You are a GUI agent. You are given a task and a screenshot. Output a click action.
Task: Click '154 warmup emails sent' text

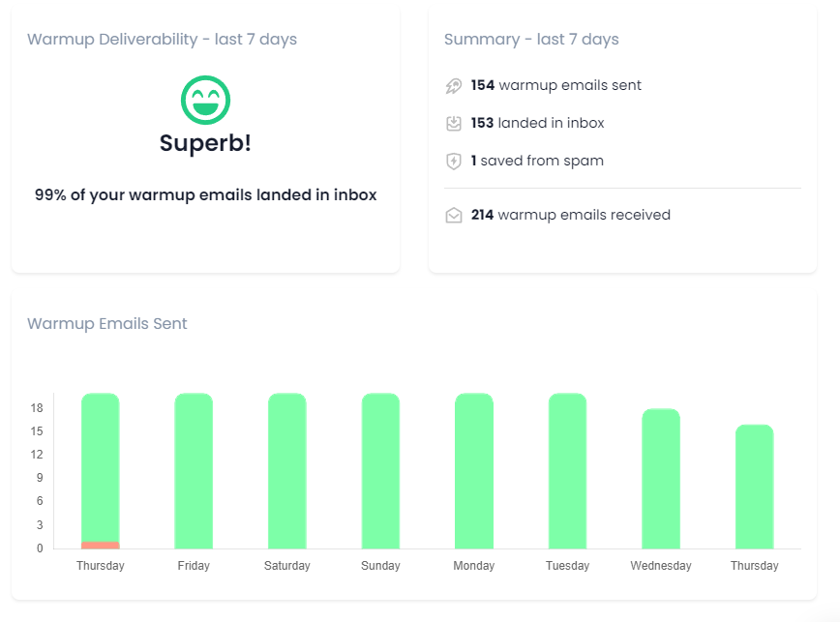pyautogui.click(x=556, y=85)
